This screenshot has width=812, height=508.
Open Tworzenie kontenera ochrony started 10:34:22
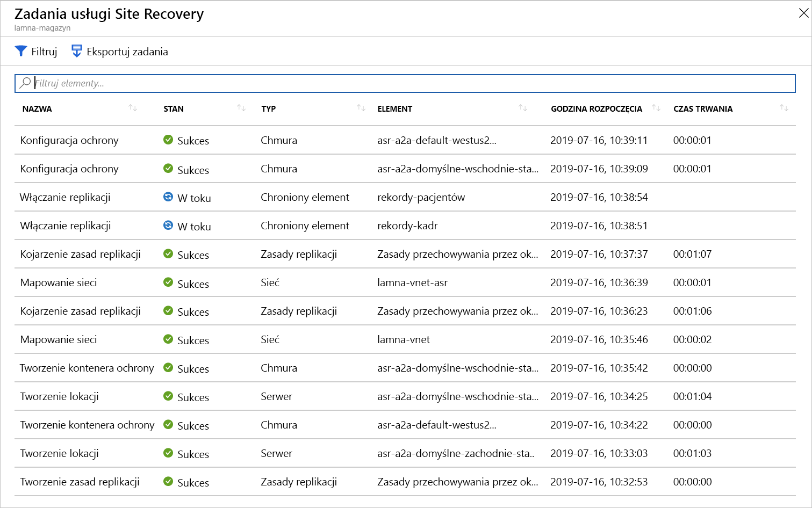pos(87,425)
